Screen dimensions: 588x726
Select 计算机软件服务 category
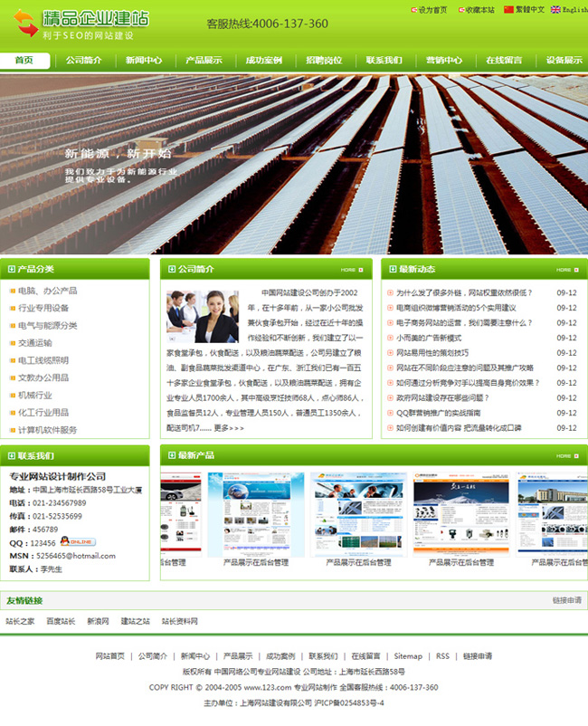(x=48, y=430)
